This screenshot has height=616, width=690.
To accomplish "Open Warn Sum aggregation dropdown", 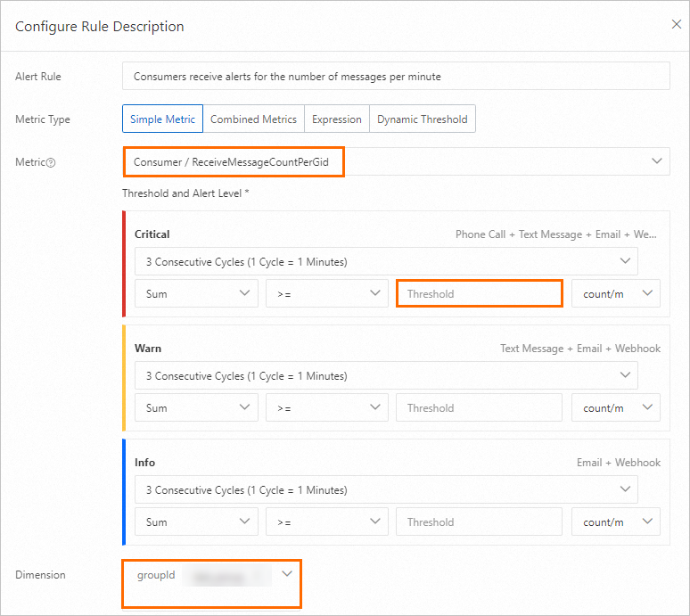I will tap(196, 408).
